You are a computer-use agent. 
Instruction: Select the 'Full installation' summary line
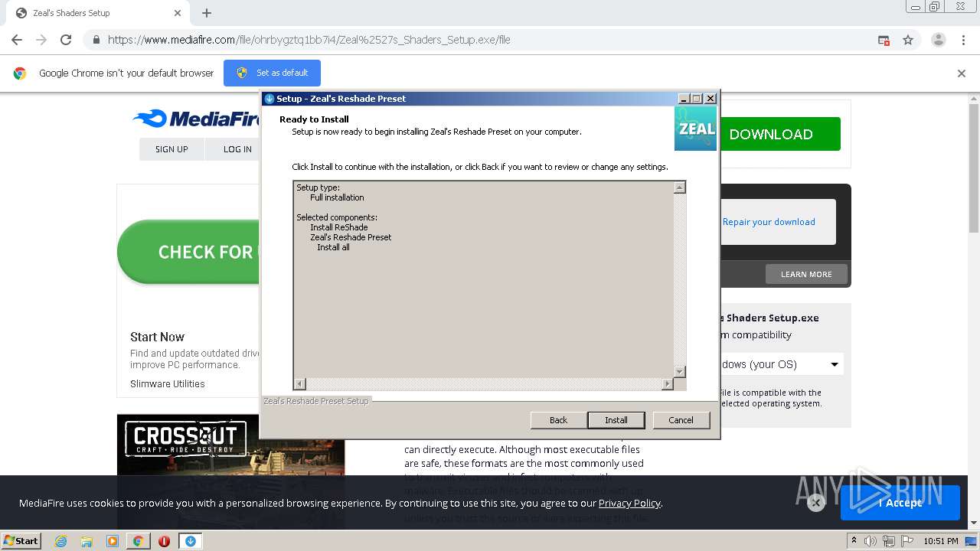(337, 197)
